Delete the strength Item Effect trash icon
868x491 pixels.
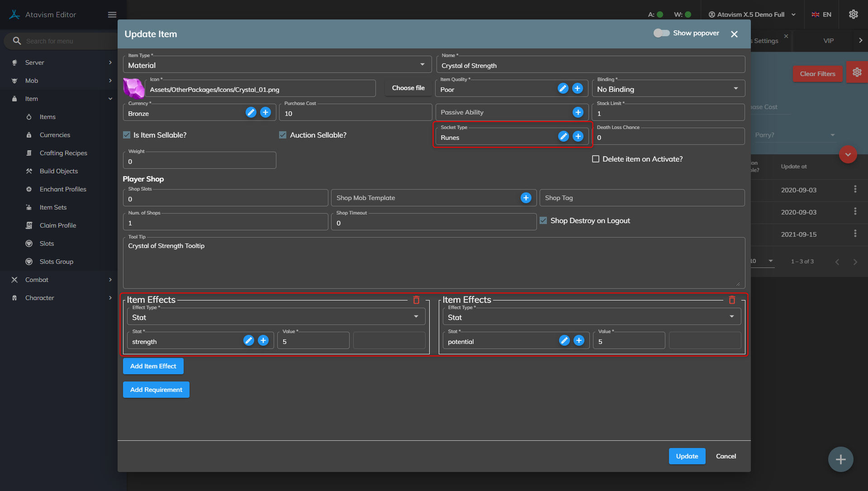pyautogui.click(x=416, y=300)
